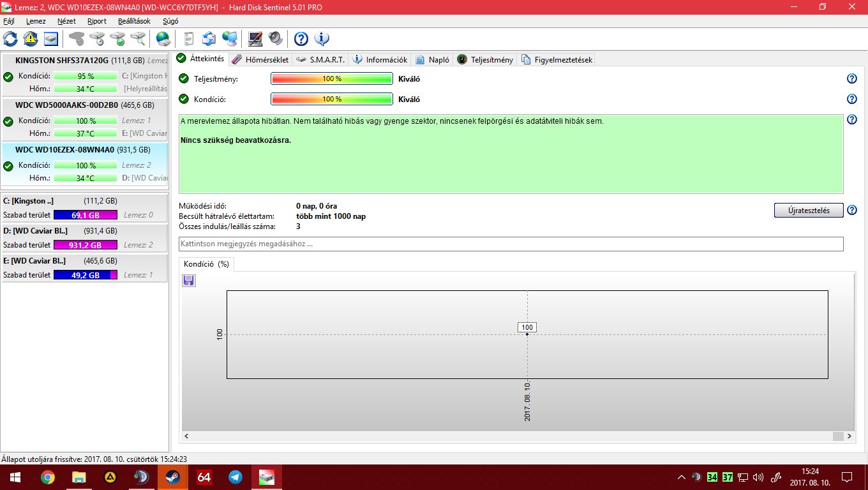
Task: Click the info bubble toolbar icon
Action: click(x=322, y=39)
